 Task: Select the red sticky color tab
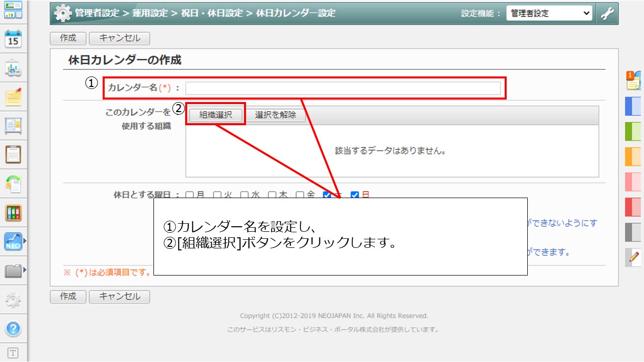pyautogui.click(x=633, y=207)
